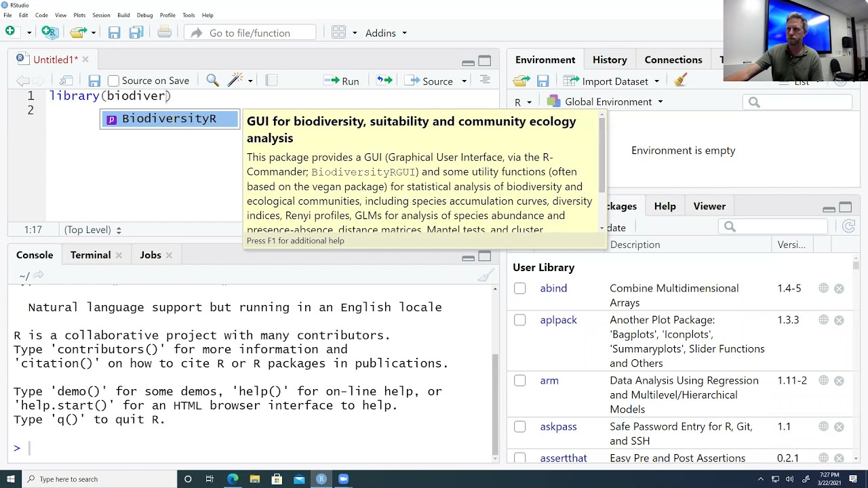Open arm package web page globe icon
This screenshot has height=488, width=868.
point(823,380)
